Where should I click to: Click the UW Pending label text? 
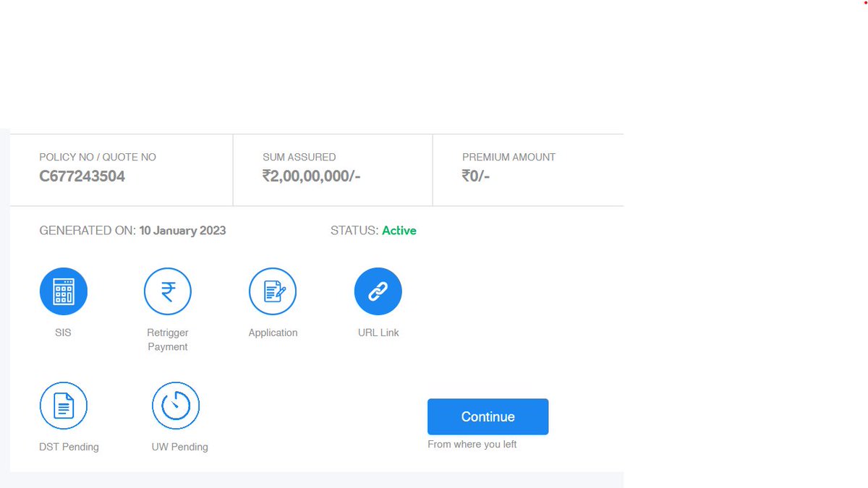coord(180,447)
